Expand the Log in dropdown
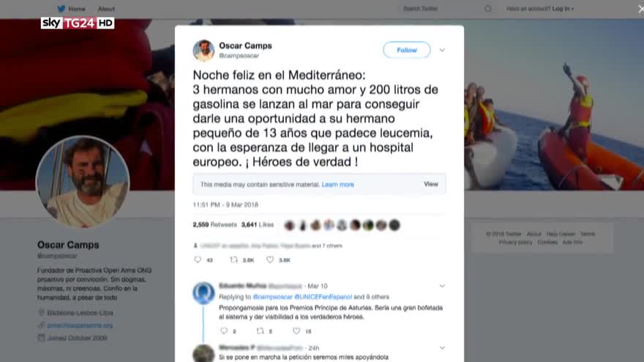Image resolution: width=644 pixels, height=362 pixels. 563,9
